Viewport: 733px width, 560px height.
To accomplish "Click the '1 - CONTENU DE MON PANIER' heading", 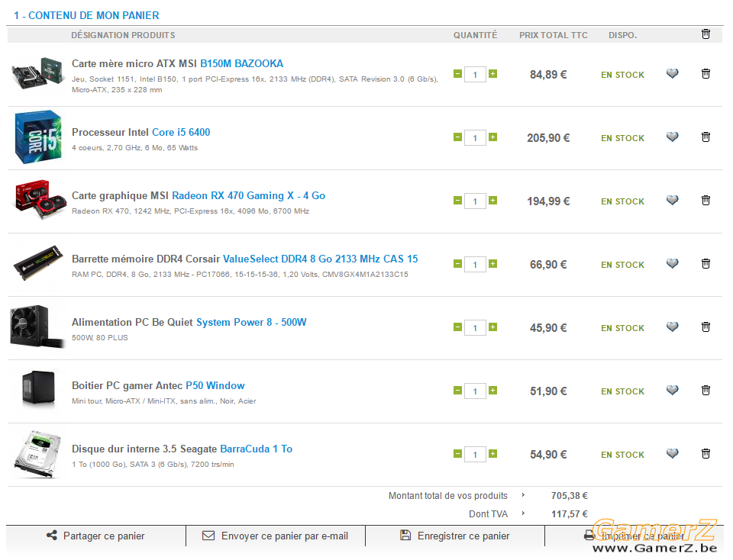I will 86,15.
